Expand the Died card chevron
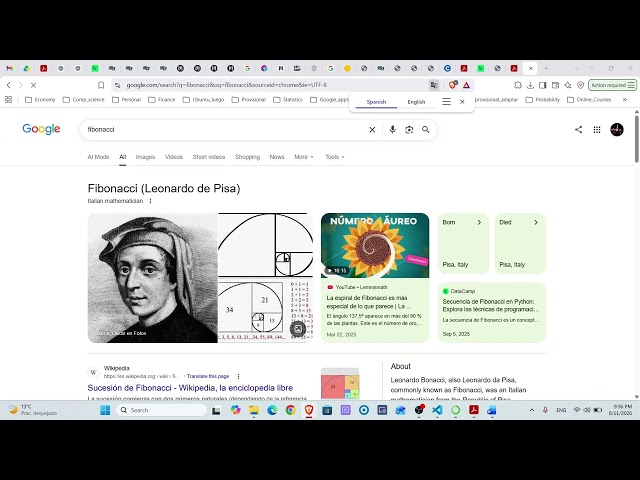640x480 pixels. coord(536,222)
